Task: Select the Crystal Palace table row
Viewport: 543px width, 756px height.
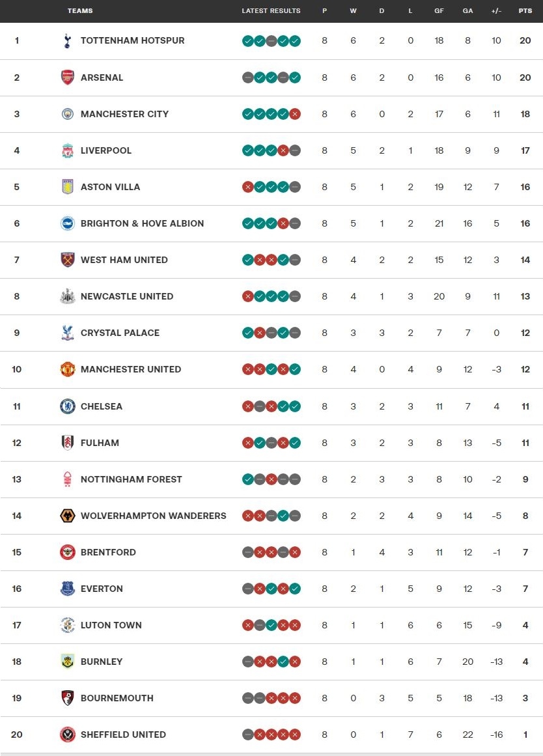Action: click(x=271, y=333)
